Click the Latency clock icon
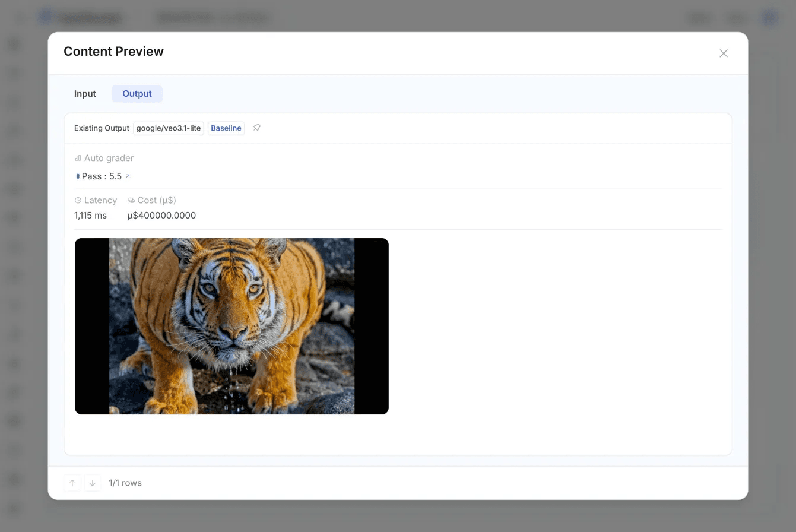Viewport: 796px width, 532px height. 78,201
